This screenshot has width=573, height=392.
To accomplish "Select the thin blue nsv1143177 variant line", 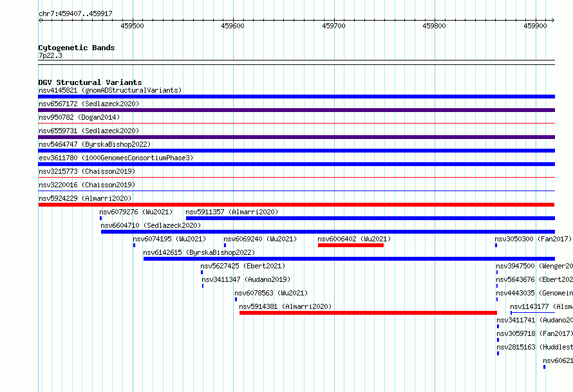I will [533, 313].
